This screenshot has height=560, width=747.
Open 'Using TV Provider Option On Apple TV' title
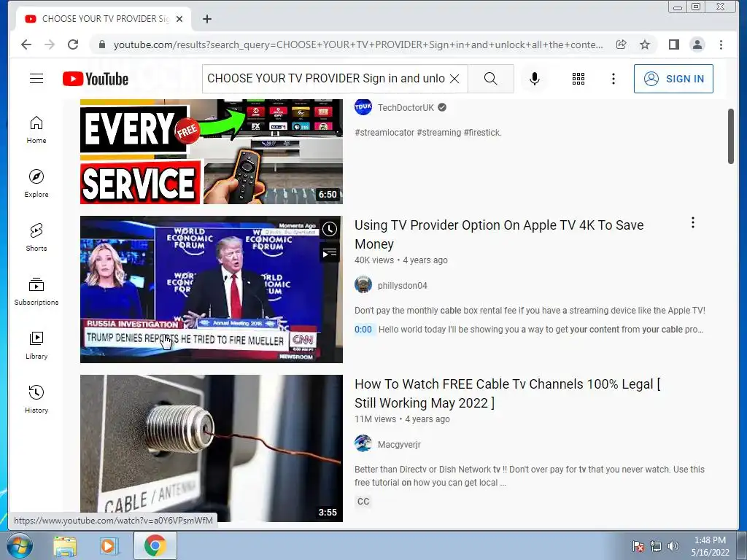pos(499,234)
